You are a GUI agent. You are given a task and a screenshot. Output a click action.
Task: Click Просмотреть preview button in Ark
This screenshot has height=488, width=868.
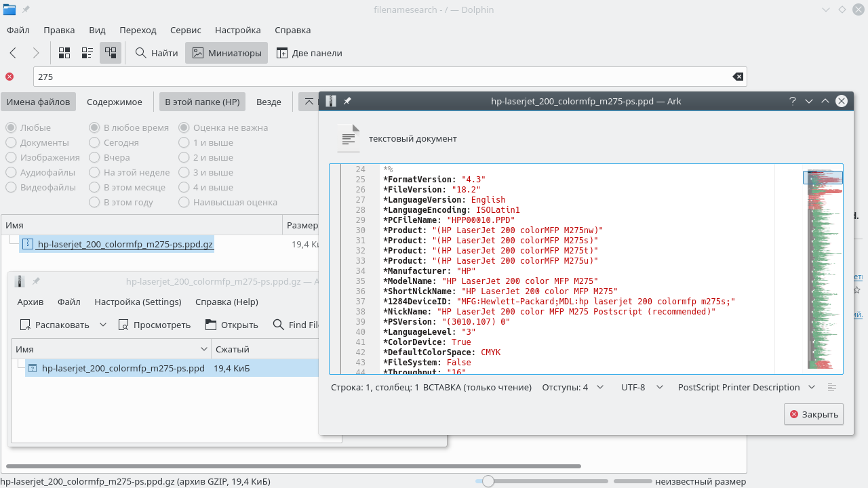pyautogui.click(x=155, y=325)
